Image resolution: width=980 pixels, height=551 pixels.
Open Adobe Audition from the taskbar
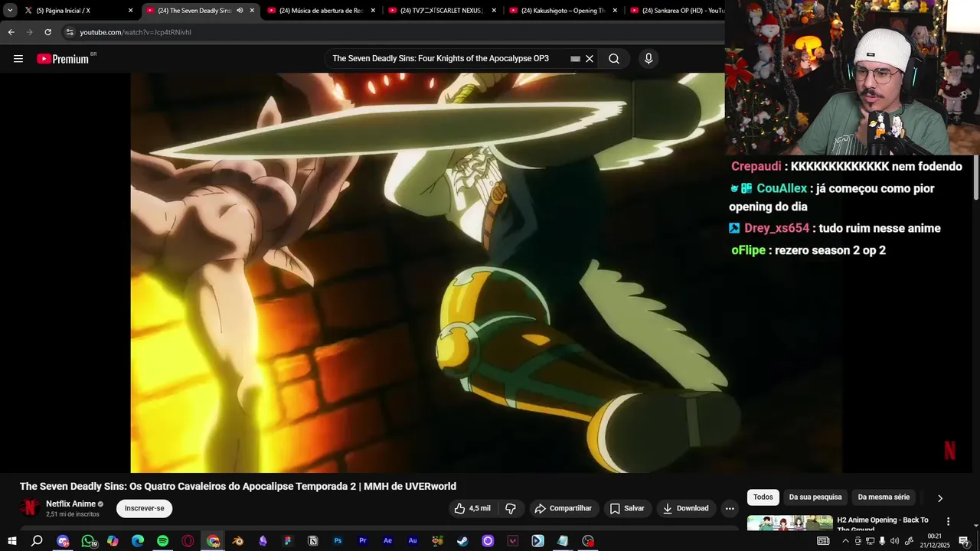[x=413, y=541]
